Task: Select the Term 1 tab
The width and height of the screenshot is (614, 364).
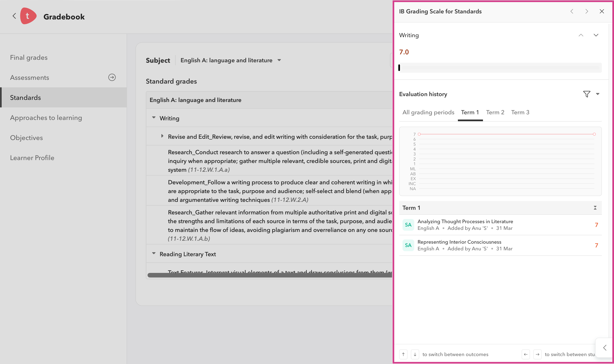Action: 470,112
